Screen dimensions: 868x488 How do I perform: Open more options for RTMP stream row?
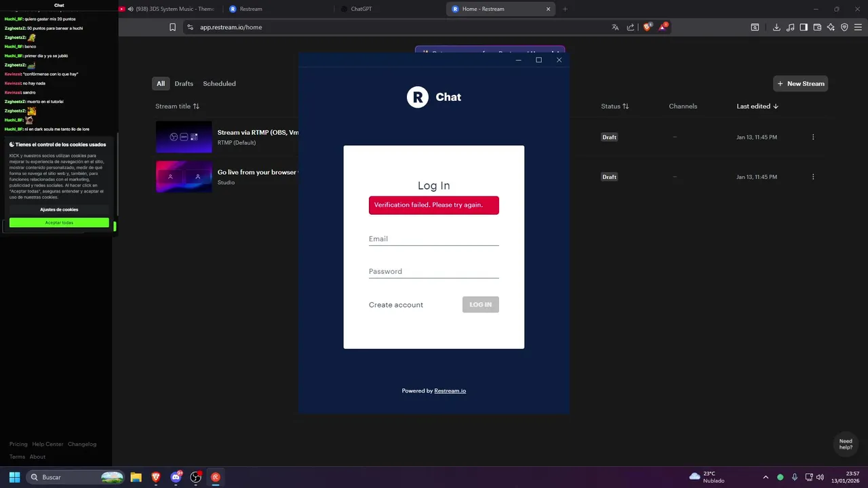click(x=813, y=137)
